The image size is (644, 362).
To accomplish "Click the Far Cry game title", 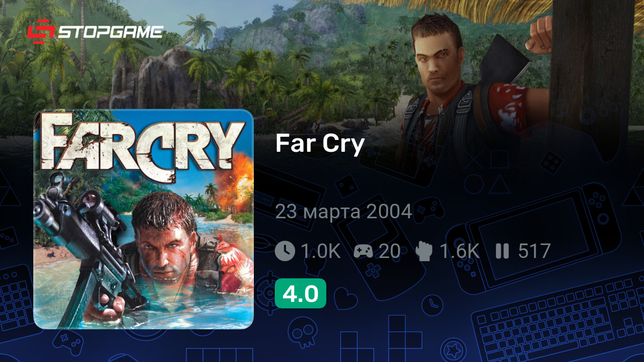I will click(x=320, y=144).
